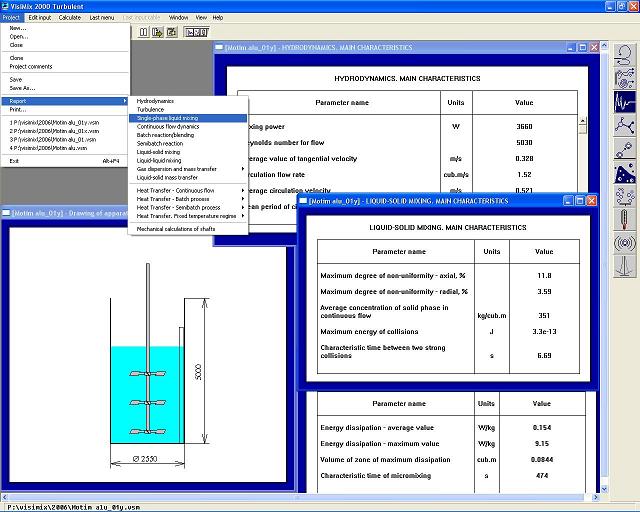Minimize the Hydrodynamics Main Characteristics window
Viewport: 640px width, 512px height.
571,47
